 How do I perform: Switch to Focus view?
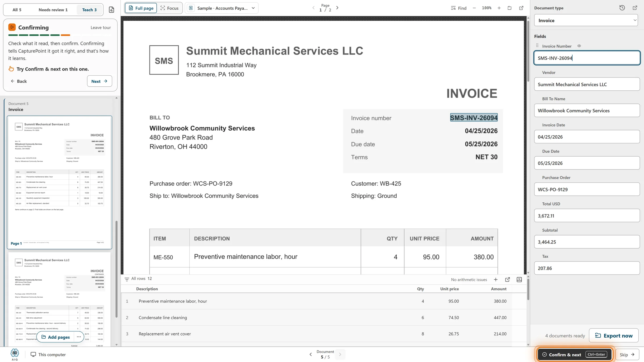pyautogui.click(x=170, y=8)
